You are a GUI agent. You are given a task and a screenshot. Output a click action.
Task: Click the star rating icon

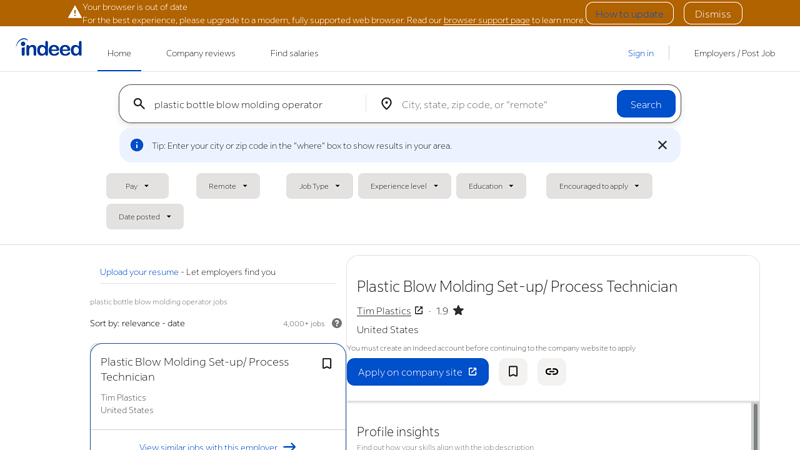pyautogui.click(x=458, y=310)
